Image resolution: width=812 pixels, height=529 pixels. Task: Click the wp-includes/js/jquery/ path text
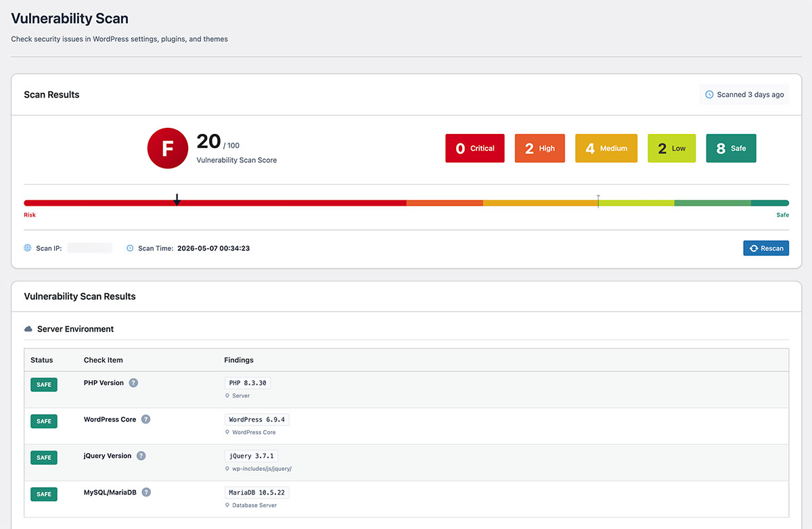point(262,469)
